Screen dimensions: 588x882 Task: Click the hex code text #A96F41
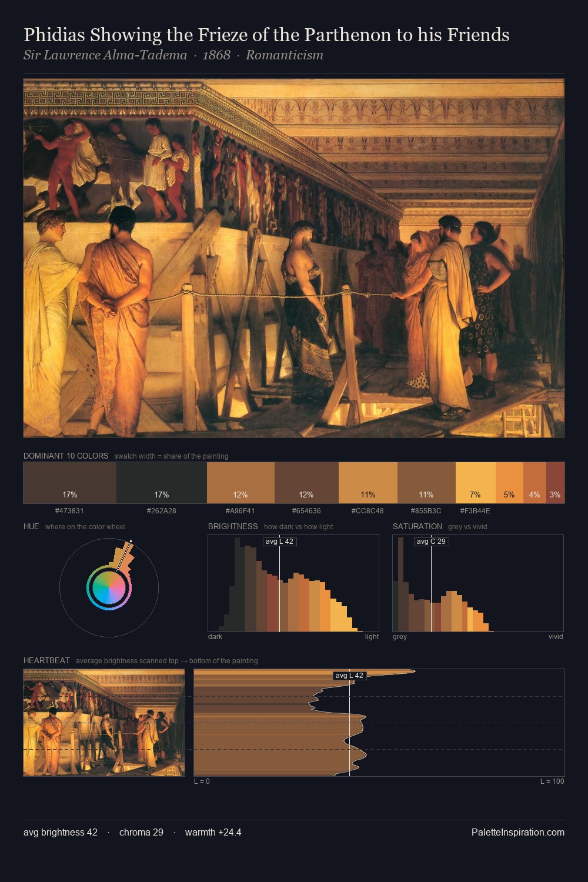point(240,511)
